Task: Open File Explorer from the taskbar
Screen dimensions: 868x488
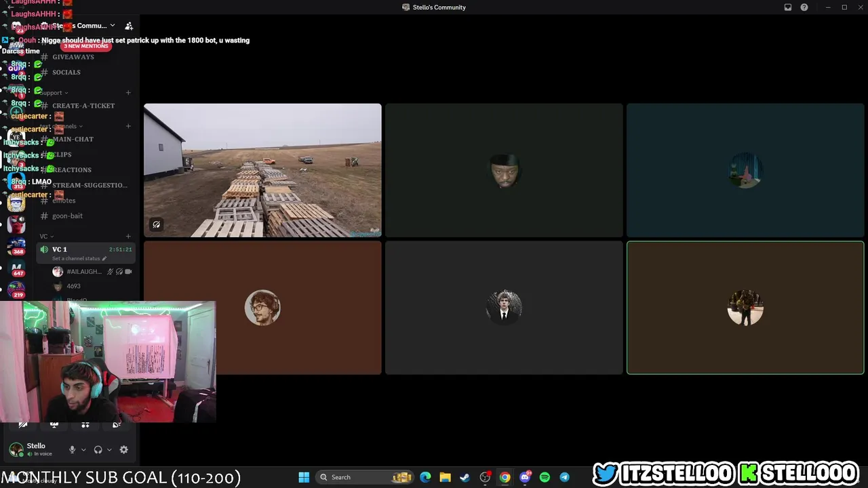Action: (x=445, y=477)
